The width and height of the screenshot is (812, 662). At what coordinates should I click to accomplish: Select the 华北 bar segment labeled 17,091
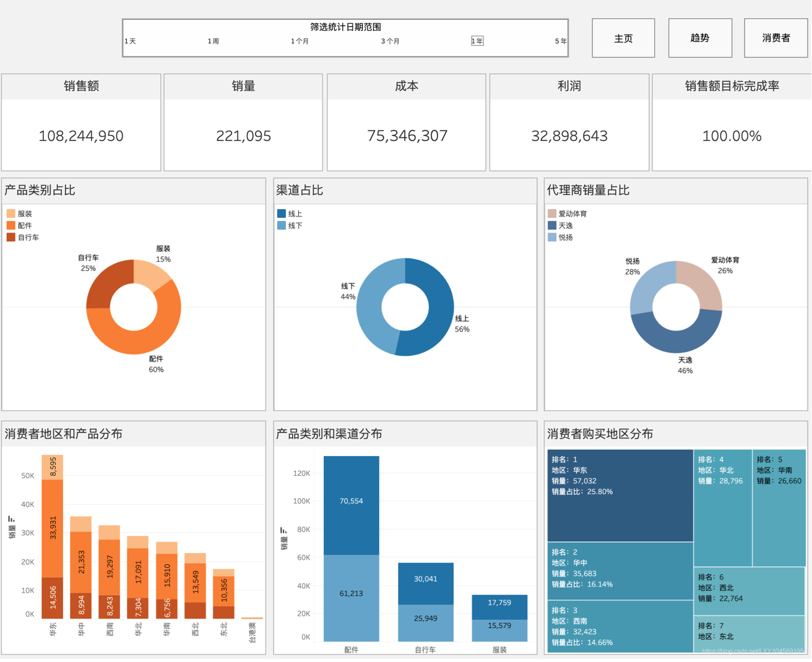tap(138, 573)
